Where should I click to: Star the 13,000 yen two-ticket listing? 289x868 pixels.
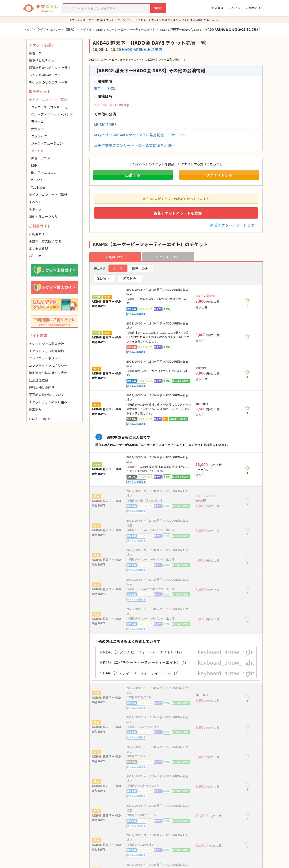247,468
